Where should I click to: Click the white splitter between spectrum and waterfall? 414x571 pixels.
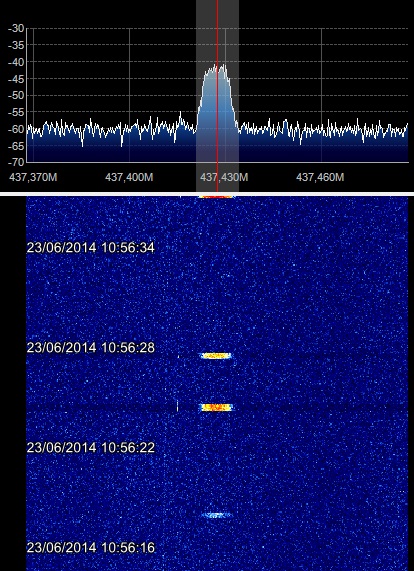(x=207, y=194)
